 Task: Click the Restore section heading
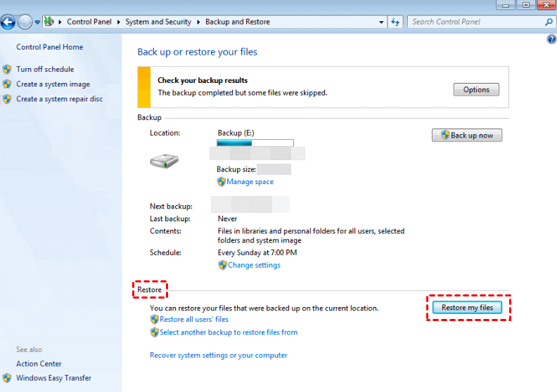150,289
